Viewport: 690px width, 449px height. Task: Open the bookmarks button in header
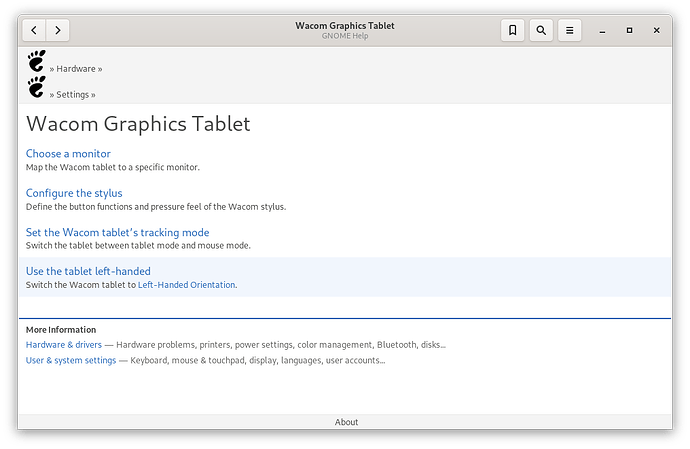pos(512,30)
